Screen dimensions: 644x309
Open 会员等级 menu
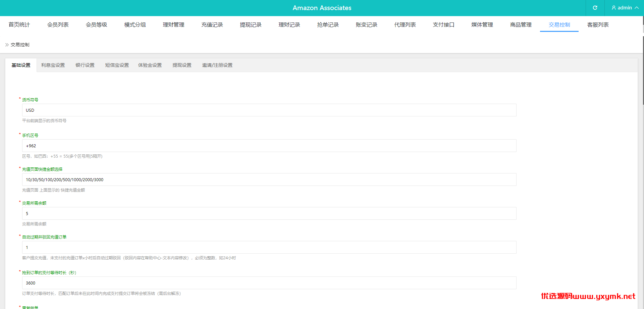[96, 24]
